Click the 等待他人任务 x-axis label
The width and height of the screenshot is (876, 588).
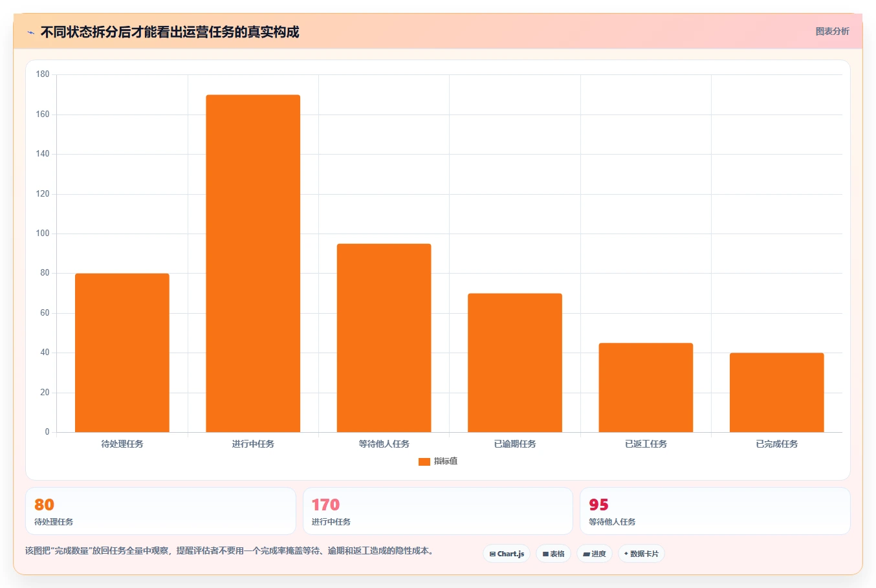coord(384,444)
